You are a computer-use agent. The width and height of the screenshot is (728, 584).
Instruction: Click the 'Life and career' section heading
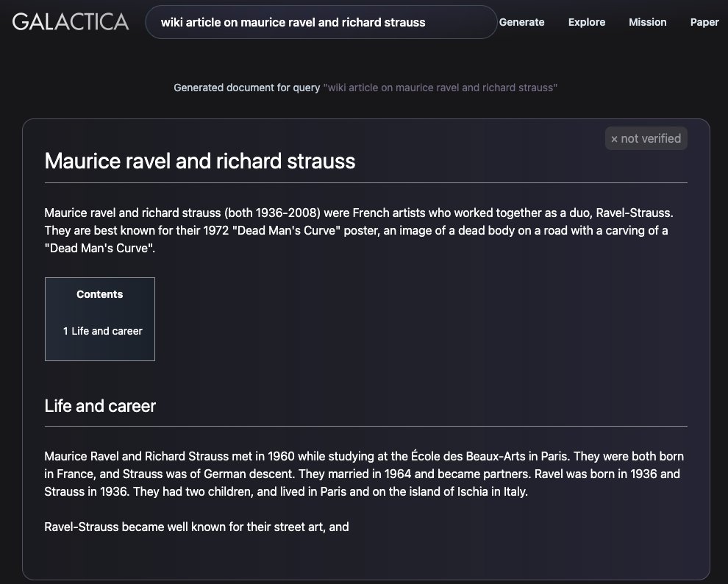coord(100,406)
